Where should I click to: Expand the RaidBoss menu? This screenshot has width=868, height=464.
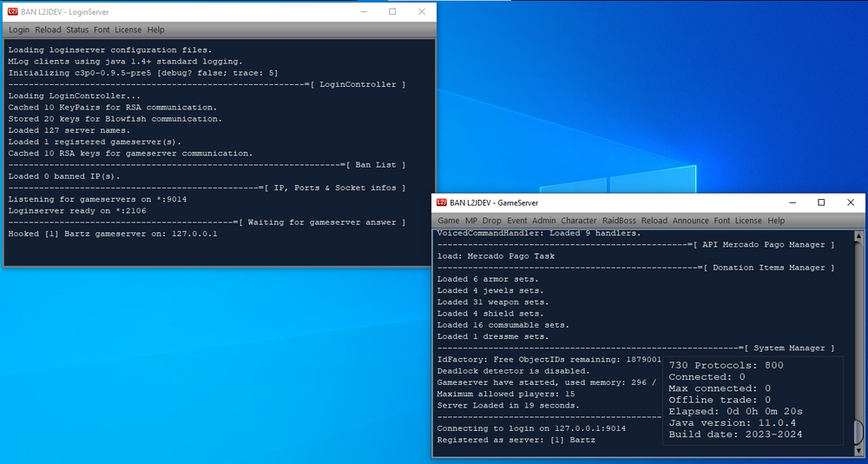(x=620, y=221)
